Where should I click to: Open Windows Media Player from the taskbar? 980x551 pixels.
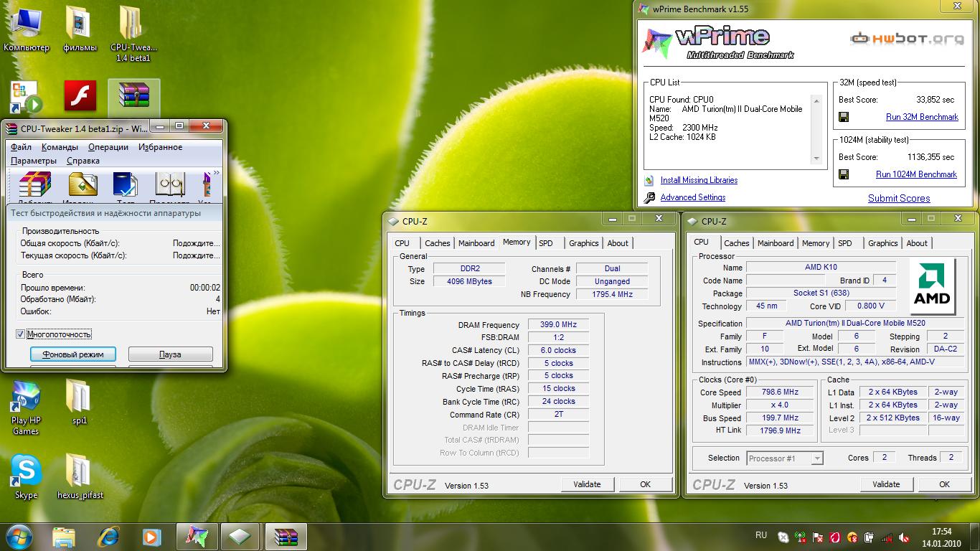click(151, 537)
